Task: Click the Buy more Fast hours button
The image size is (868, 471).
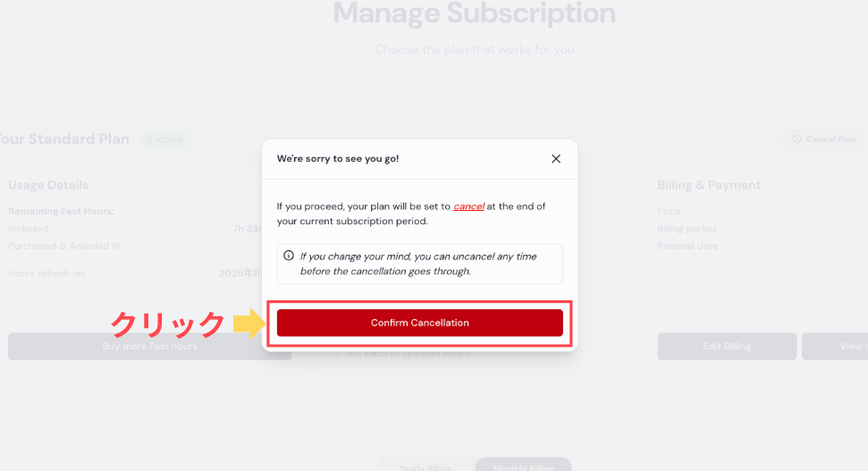Action: (x=149, y=347)
